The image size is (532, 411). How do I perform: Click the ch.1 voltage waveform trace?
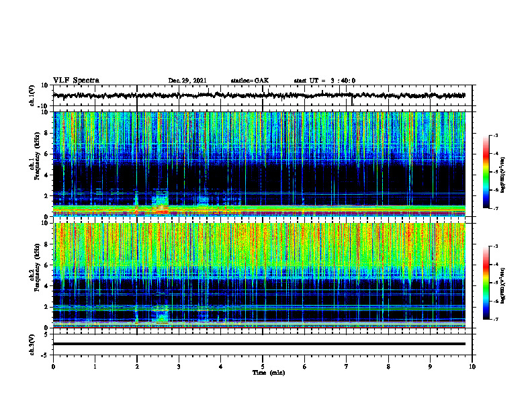pyautogui.click(x=259, y=95)
